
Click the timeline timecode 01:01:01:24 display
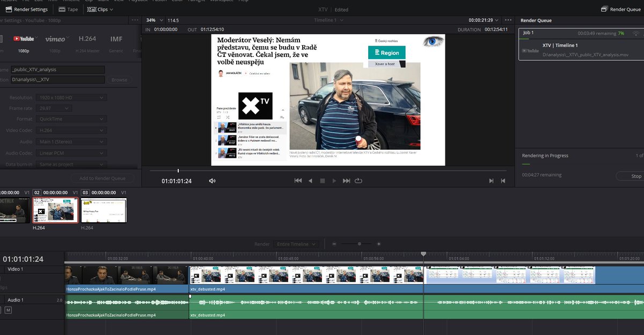coord(23,259)
